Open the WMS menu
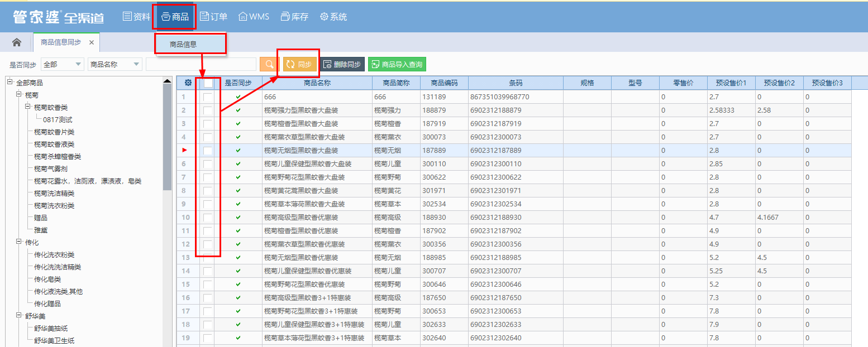The height and width of the screenshot is (347, 868). click(x=254, y=17)
